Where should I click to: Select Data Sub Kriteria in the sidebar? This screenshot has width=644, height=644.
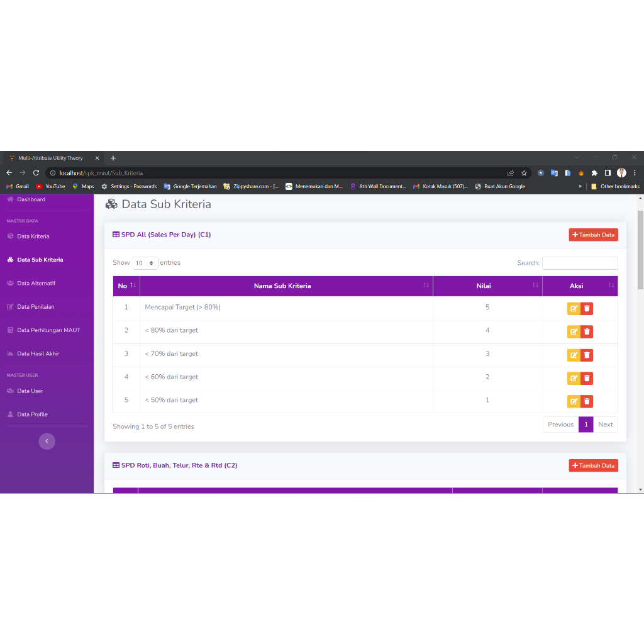point(35,260)
